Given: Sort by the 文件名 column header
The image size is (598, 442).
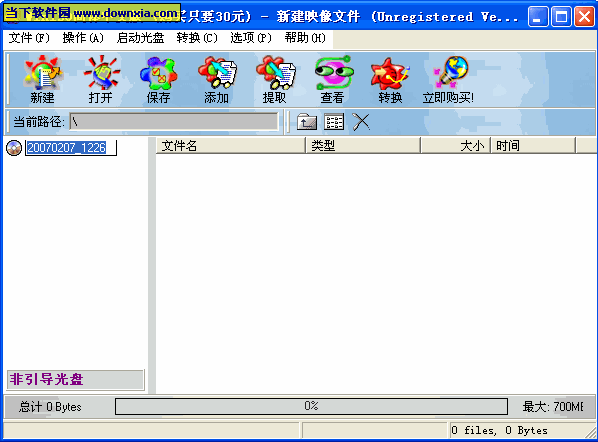Looking at the screenshot, I should tap(231, 146).
